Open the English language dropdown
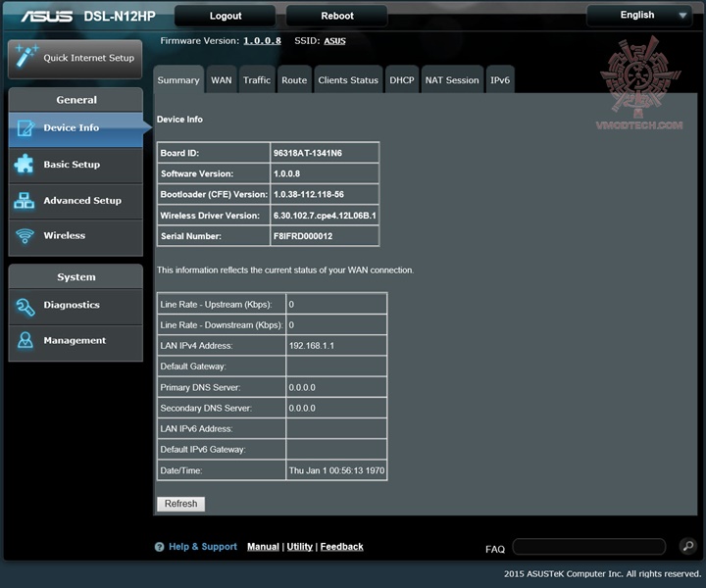Image resolution: width=706 pixels, height=588 pixels. pyautogui.click(x=639, y=16)
